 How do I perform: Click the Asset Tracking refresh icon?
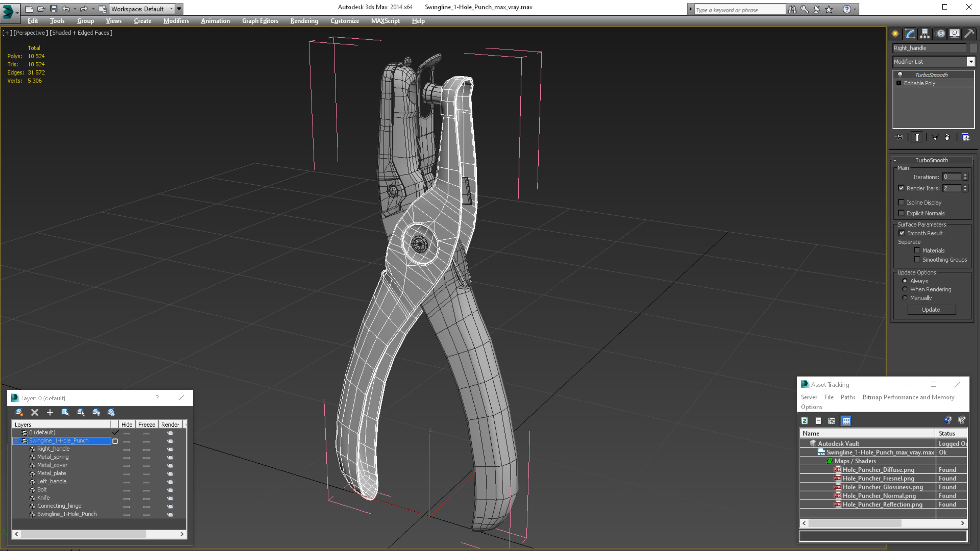[804, 421]
